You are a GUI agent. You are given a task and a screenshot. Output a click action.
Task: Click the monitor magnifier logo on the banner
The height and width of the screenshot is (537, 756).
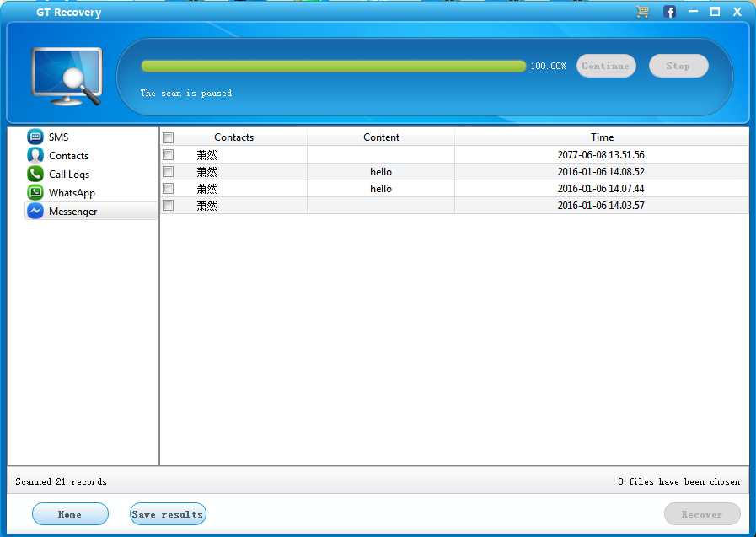tap(65, 73)
